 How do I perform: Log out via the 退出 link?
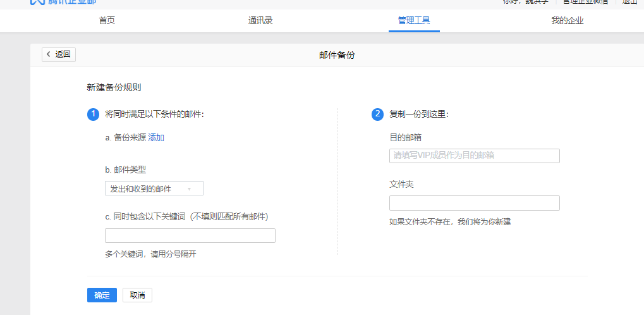pyautogui.click(x=629, y=2)
